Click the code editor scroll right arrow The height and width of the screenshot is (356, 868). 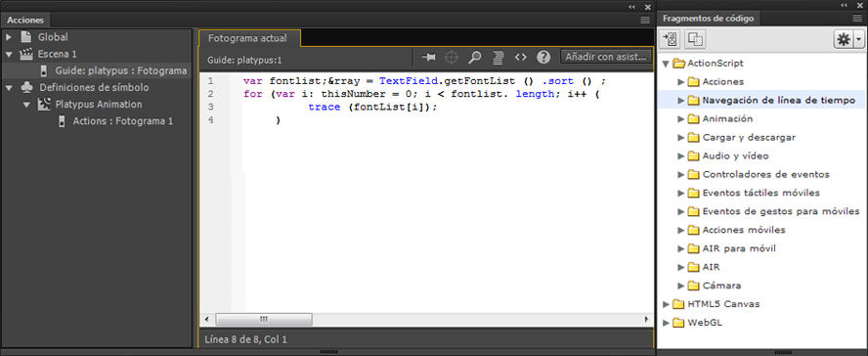click(x=645, y=320)
